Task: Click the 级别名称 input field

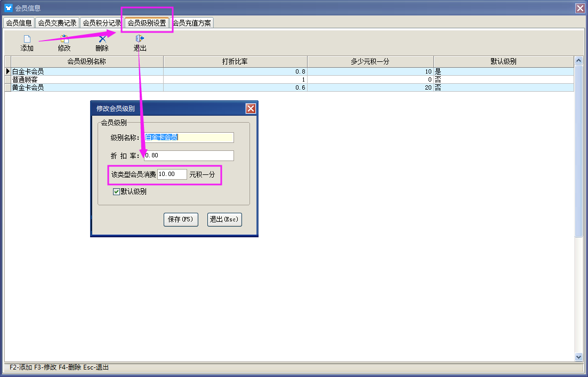Action: point(188,138)
